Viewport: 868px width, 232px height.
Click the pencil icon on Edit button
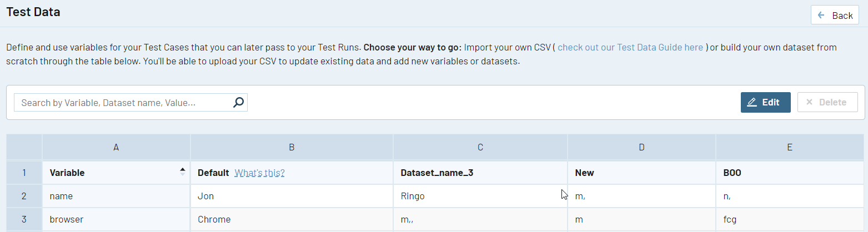coord(752,102)
